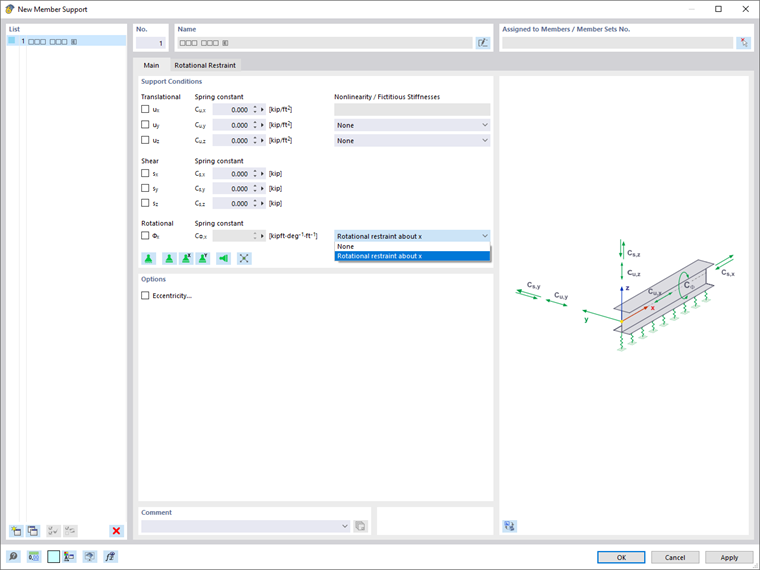Copy the selected member support entry
This screenshot has width=760, height=570.
click(x=33, y=531)
